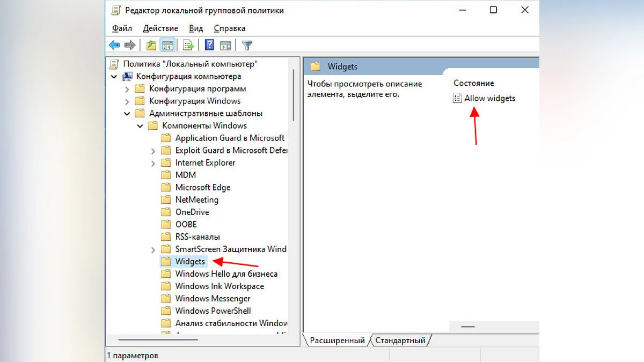Screen dimensions: 644x362
Task: Click the Windows Ink Workspace folder icon
Action: [166, 286]
